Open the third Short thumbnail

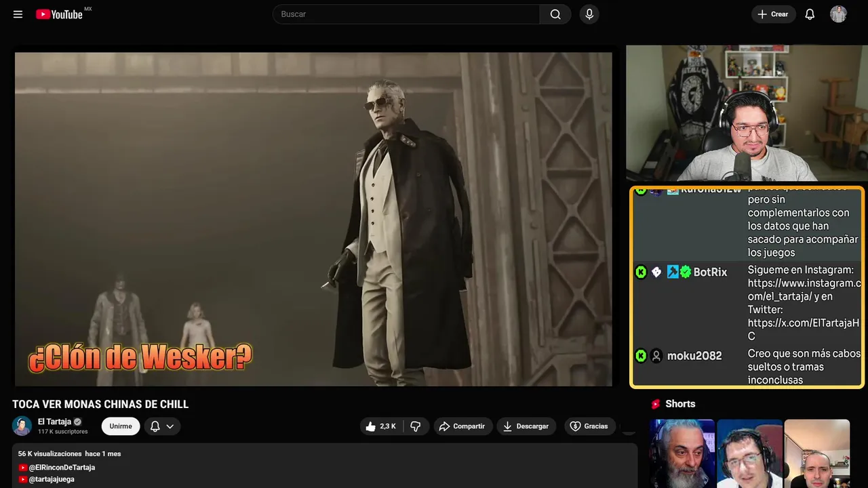(816, 453)
